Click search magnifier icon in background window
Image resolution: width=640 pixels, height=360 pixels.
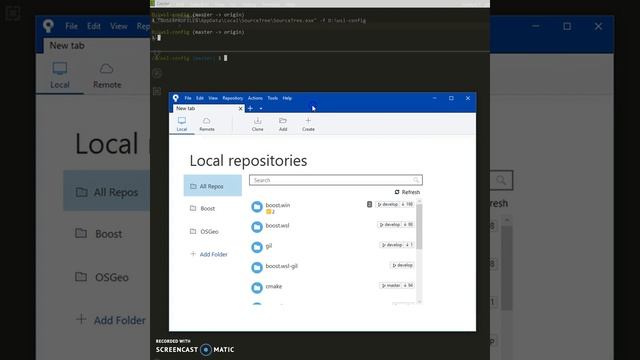[501, 180]
